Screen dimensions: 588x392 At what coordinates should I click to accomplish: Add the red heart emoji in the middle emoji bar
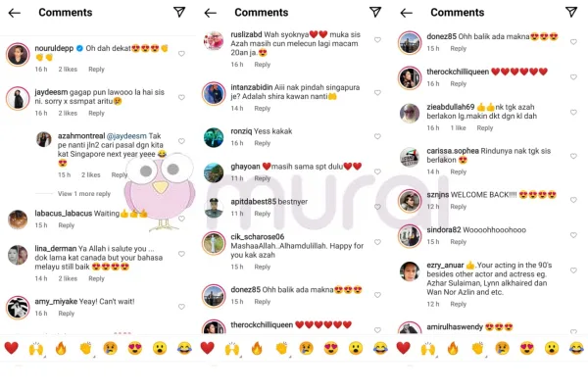[x=207, y=348]
